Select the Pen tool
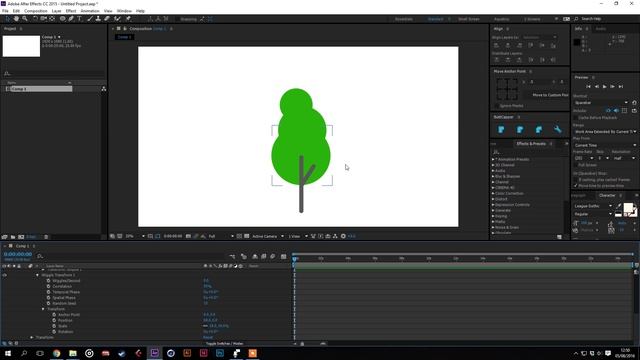The image size is (640, 360). click(71, 19)
